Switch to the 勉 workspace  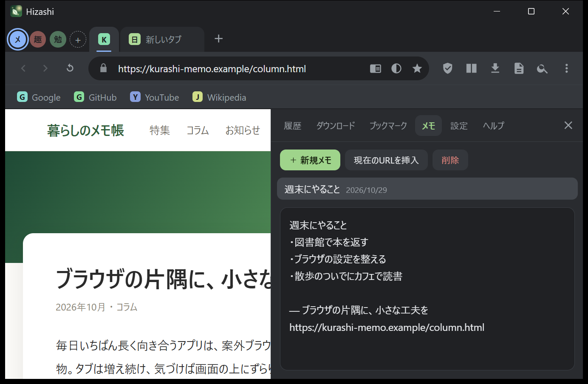point(58,40)
